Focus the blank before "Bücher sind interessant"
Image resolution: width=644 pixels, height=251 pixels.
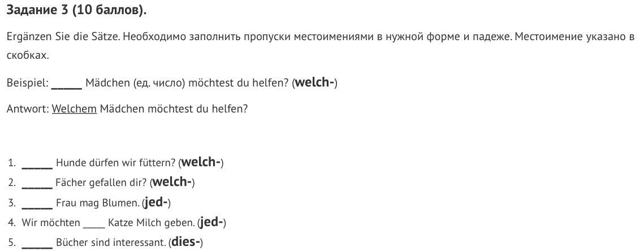[37, 244]
